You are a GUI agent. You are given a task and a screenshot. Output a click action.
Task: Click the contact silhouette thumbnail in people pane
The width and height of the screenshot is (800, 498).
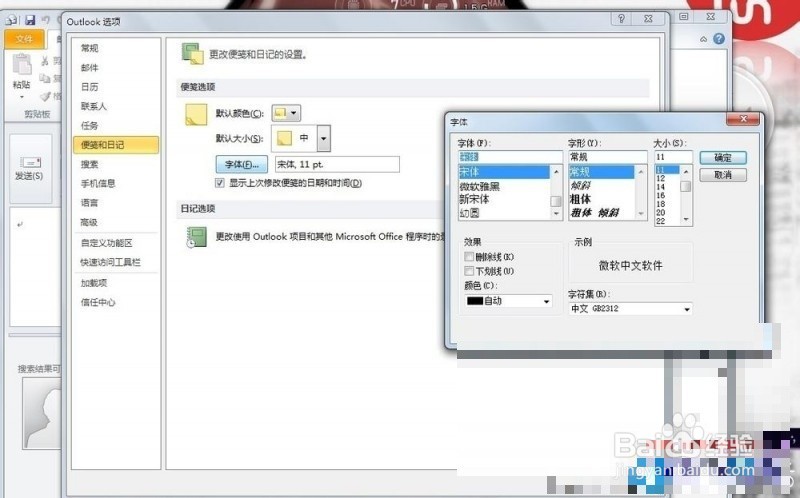click(x=41, y=413)
